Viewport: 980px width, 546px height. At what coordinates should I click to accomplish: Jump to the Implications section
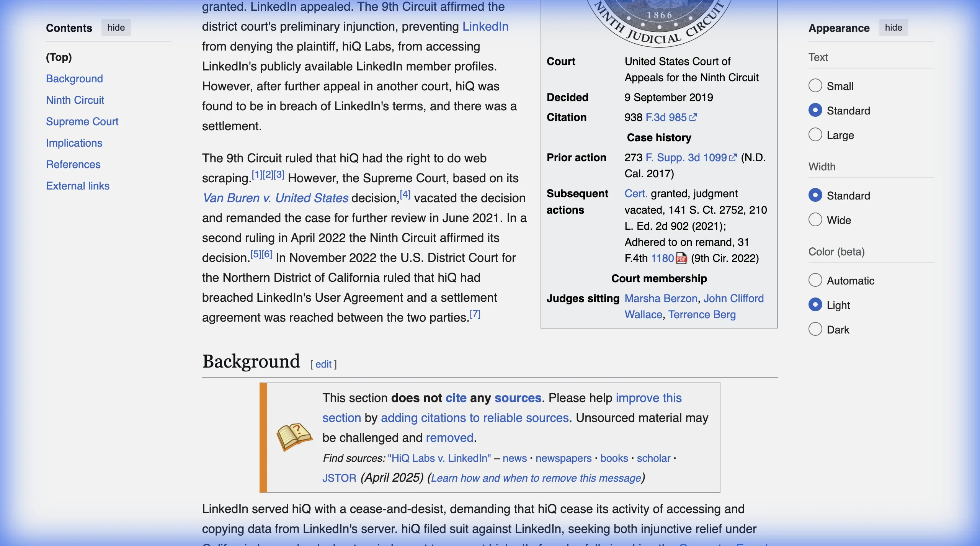tap(74, 143)
